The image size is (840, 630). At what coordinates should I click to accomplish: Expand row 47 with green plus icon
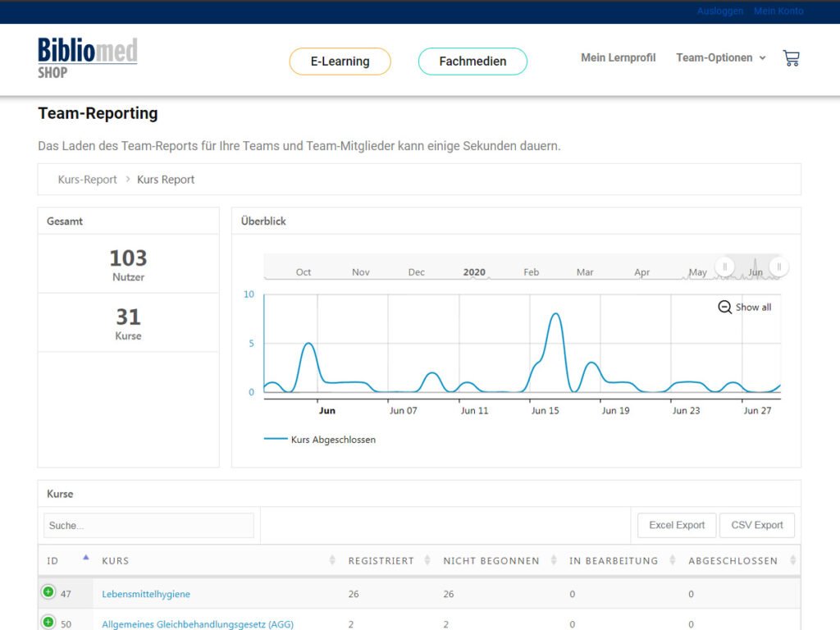(x=48, y=592)
